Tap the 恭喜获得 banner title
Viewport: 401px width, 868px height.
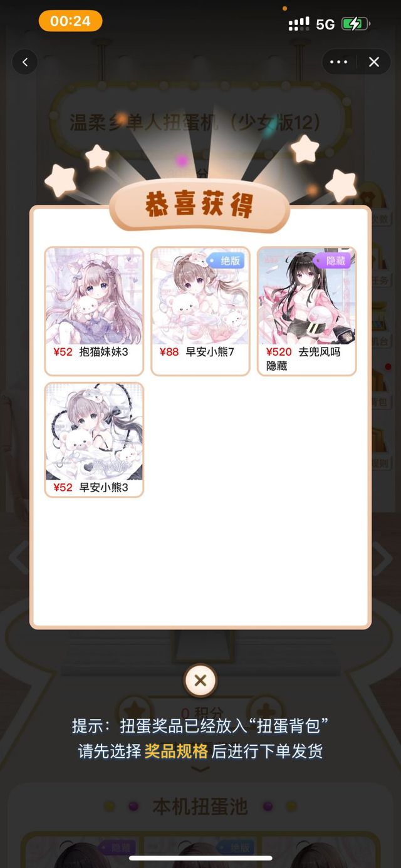199,207
